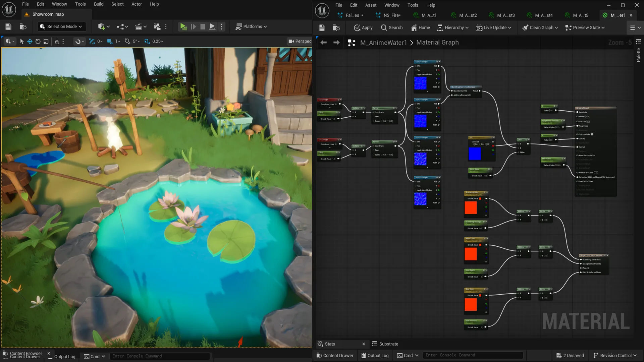Click the Perspective viewport camera button
This screenshot has width=644, height=362.
coord(300,41)
